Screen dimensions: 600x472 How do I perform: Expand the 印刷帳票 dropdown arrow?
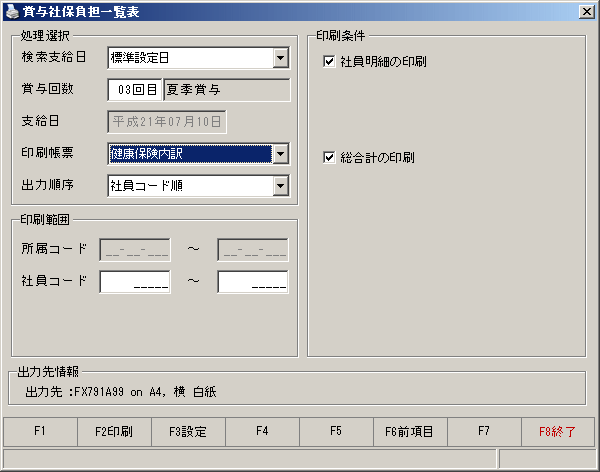[280, 154]
